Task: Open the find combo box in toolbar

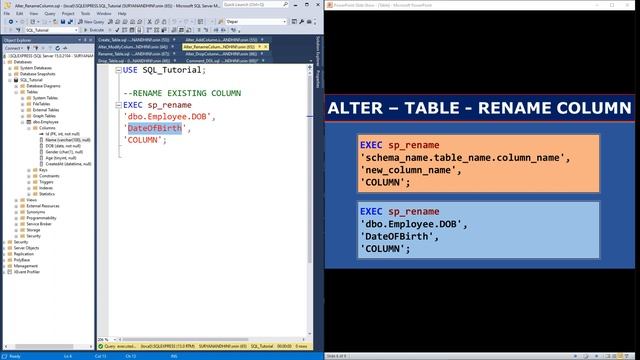Action: coord(256,22)
